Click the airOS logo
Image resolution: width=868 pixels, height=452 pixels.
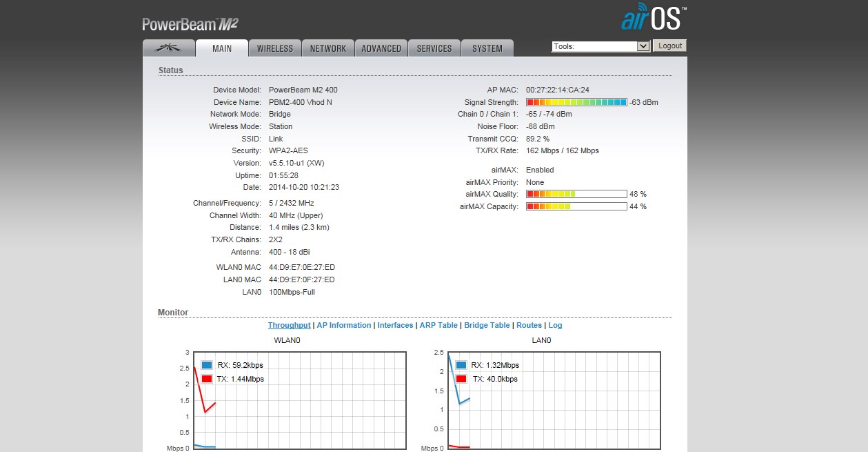click(654, 19)
